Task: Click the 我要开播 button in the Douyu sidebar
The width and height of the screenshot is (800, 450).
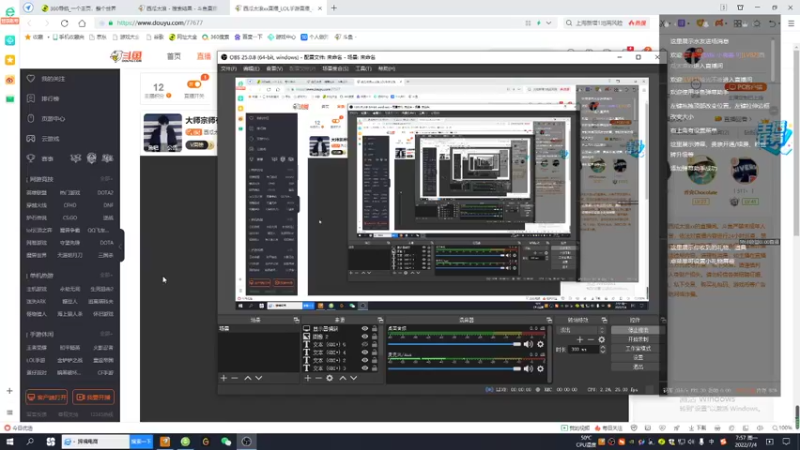Action: (93, 397)
